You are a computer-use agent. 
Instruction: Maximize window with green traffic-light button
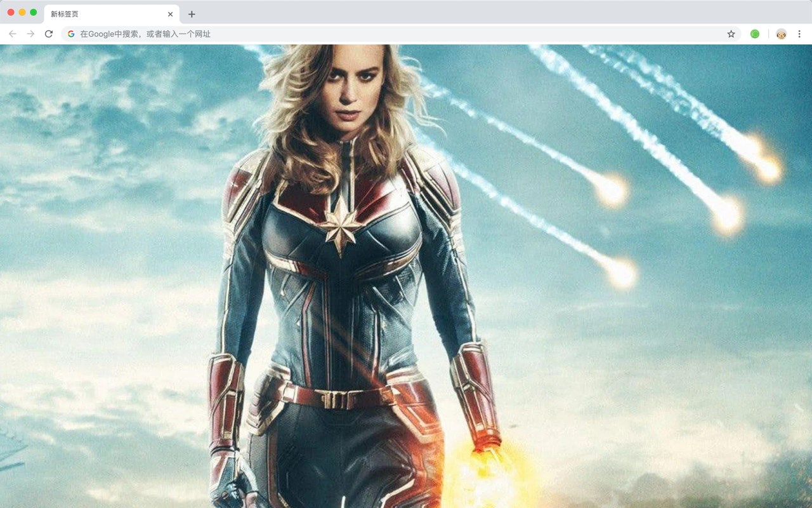click(x=33, y=12)
